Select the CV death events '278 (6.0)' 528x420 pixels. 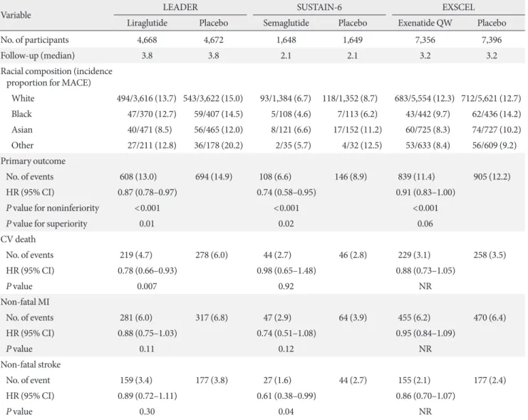coord(212,255)
